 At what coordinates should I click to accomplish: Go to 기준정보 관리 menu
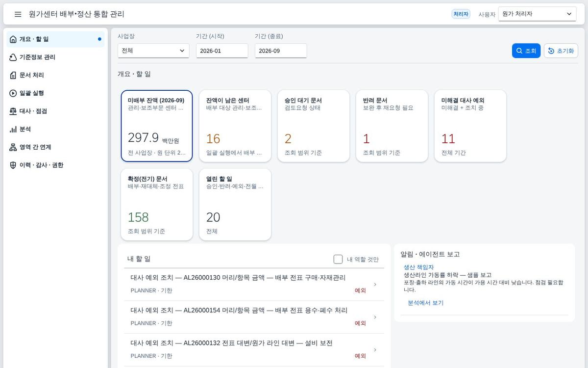55,57
